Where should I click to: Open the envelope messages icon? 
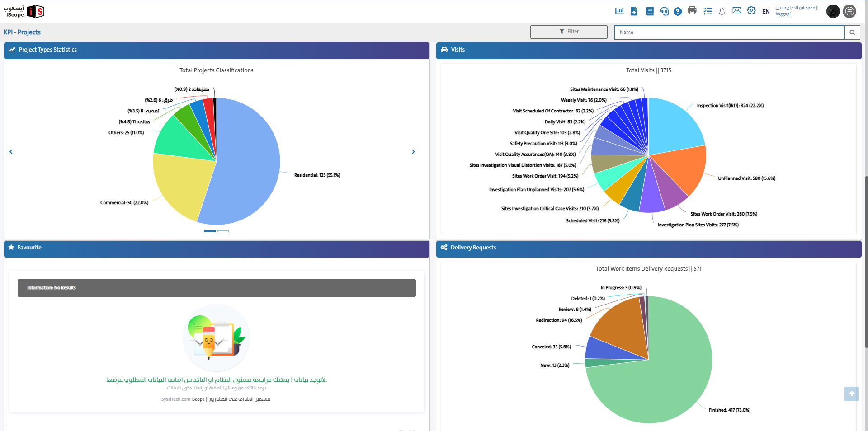(737, 10)
